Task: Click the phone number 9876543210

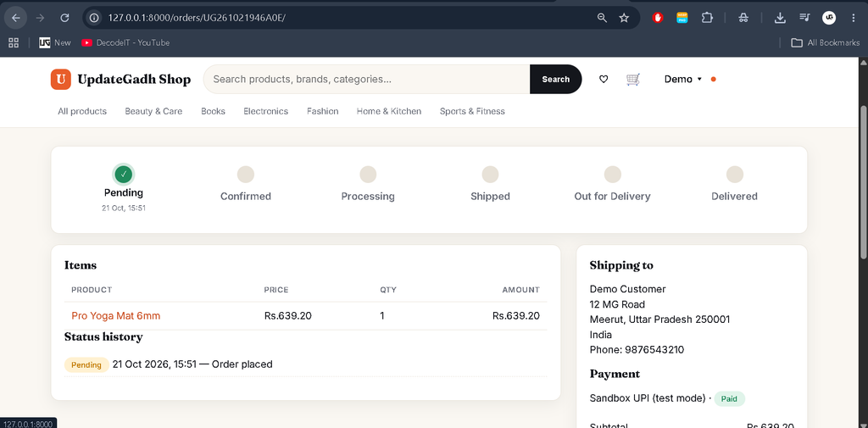Action: 654,350
